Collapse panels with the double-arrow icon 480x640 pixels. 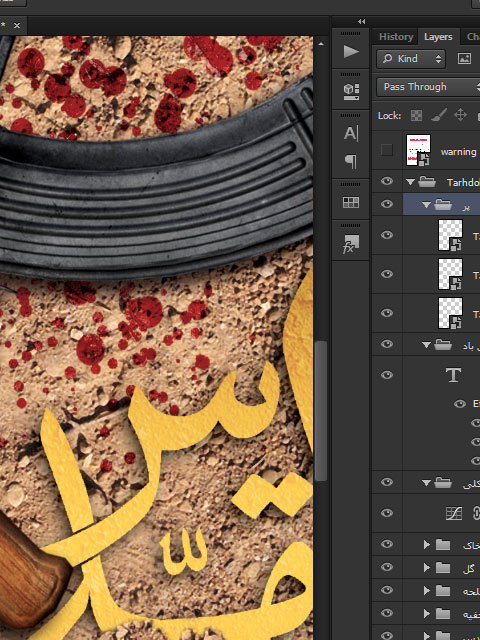click(x=362, y=22)
